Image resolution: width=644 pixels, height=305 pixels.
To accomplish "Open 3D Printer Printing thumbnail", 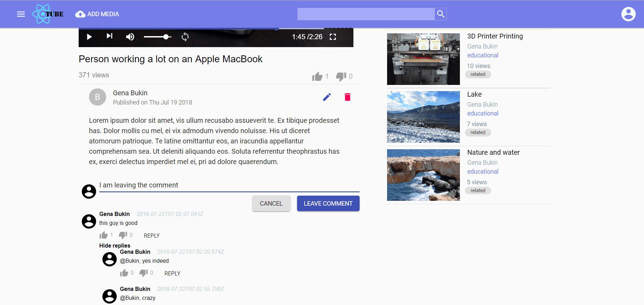I will (423, 59).
